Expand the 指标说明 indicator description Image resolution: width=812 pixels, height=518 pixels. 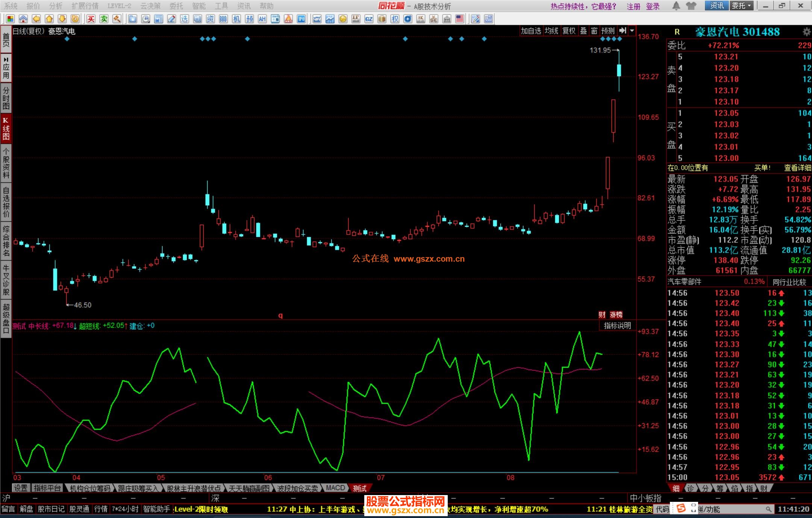(617, 326)
